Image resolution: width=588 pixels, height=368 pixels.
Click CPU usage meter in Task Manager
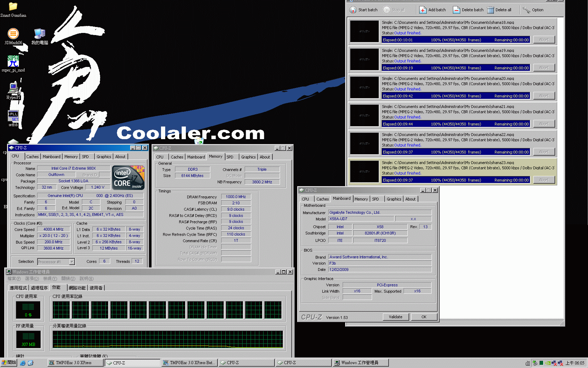[28, 310]
